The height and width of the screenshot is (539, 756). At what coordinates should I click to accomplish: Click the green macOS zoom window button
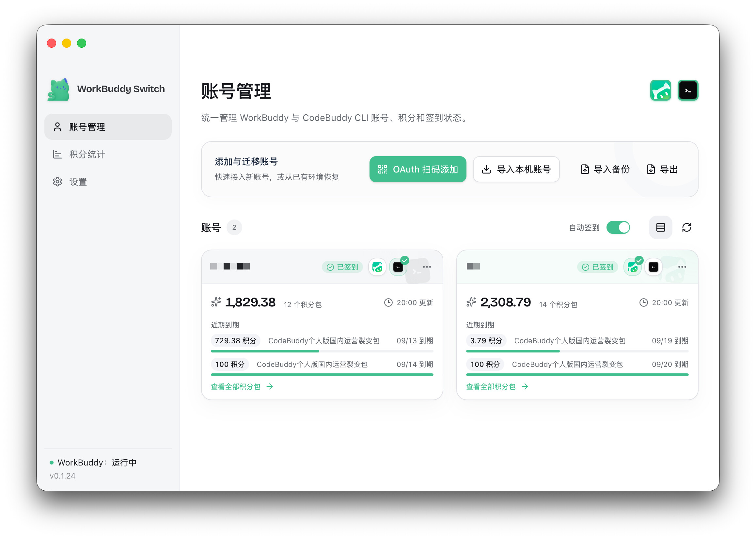pos(82,43)
